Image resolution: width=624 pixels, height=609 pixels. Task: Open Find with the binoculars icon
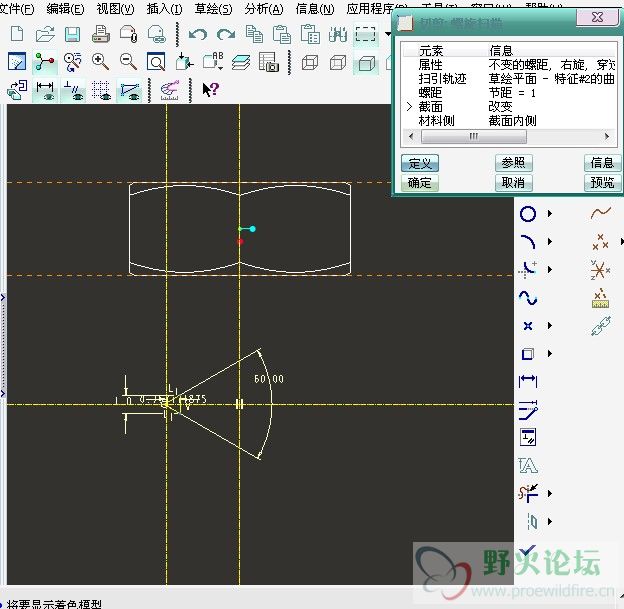point(338,35)
